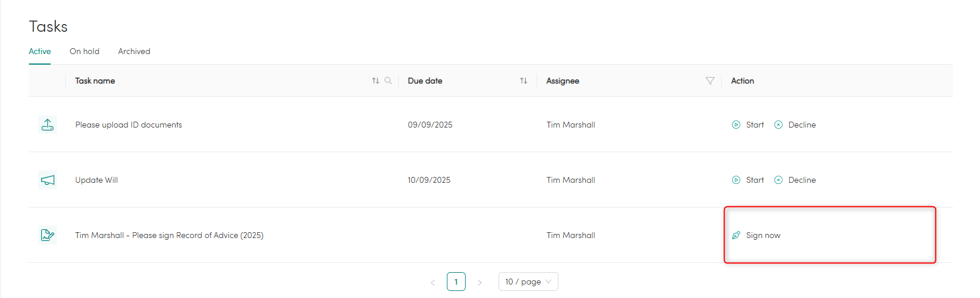Screen dimensions: 980x298
Task: Switch to the Archived tab
Action: point(134,51)
